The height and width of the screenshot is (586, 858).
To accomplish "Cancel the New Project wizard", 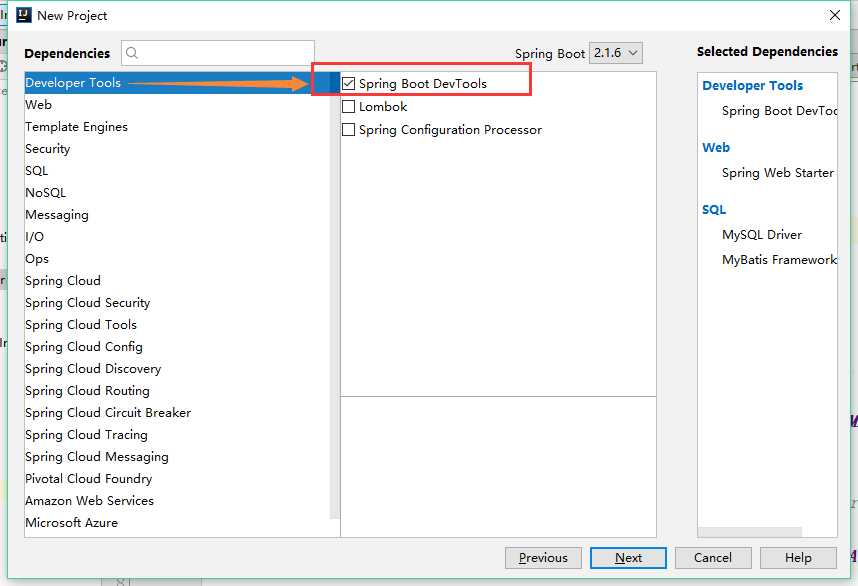I will click(x=713, y=558).
